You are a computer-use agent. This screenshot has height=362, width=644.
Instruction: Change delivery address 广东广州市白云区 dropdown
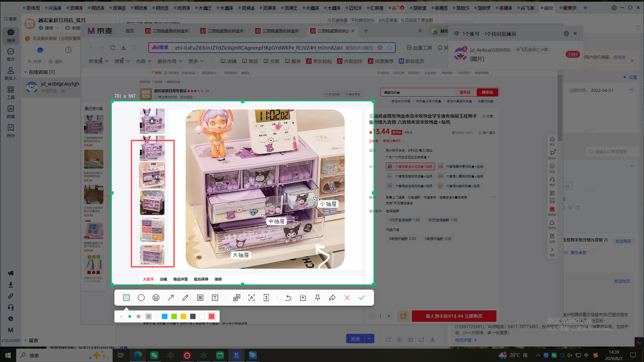point(408,157)
